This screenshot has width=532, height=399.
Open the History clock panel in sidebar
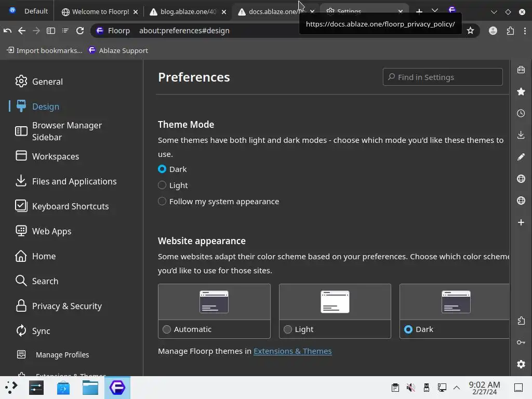(x=521, y=113)
